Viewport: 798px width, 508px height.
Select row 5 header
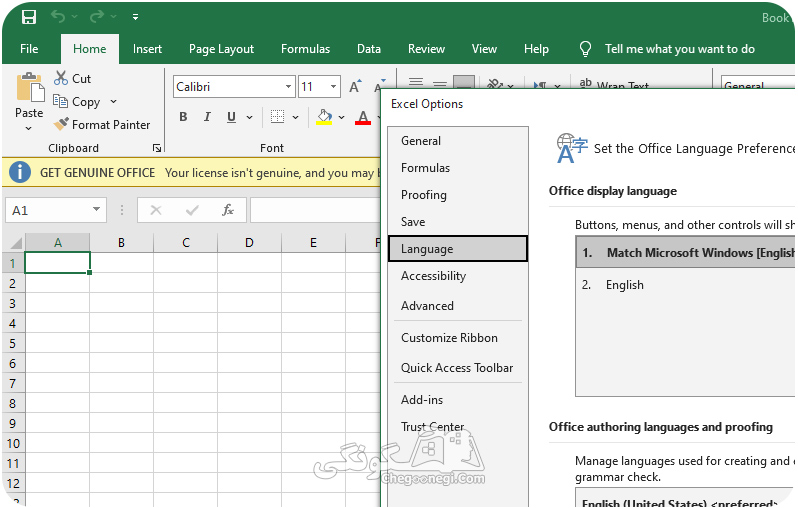click(x=13, y=344)
